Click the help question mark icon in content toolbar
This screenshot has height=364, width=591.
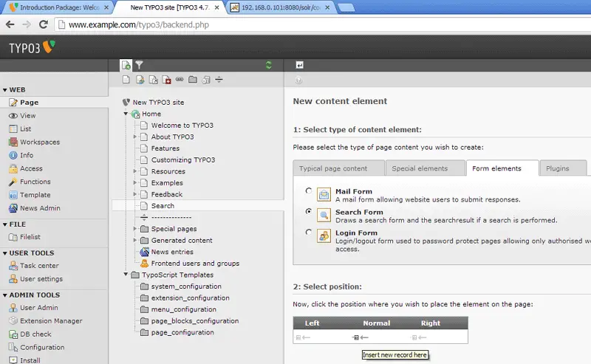299,80
